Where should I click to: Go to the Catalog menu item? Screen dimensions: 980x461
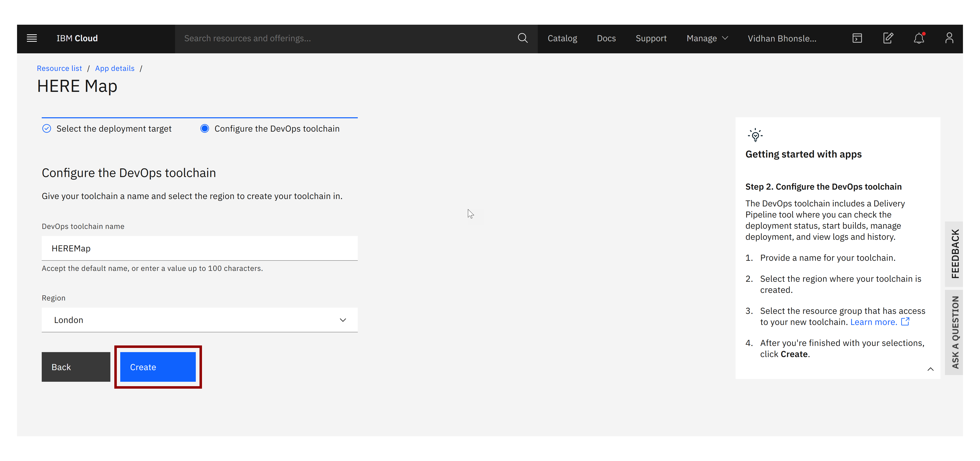pyautogui.click(x=562, y=39)
